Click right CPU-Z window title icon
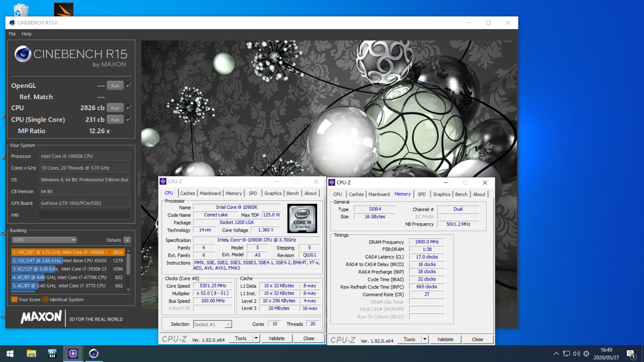644x362 pixels. click(x=332, y=183)
